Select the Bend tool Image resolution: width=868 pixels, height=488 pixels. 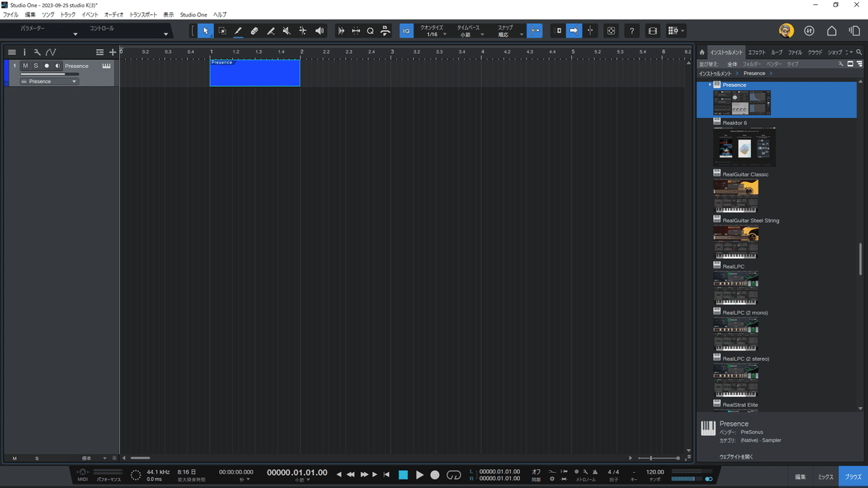tap(302, 31)
